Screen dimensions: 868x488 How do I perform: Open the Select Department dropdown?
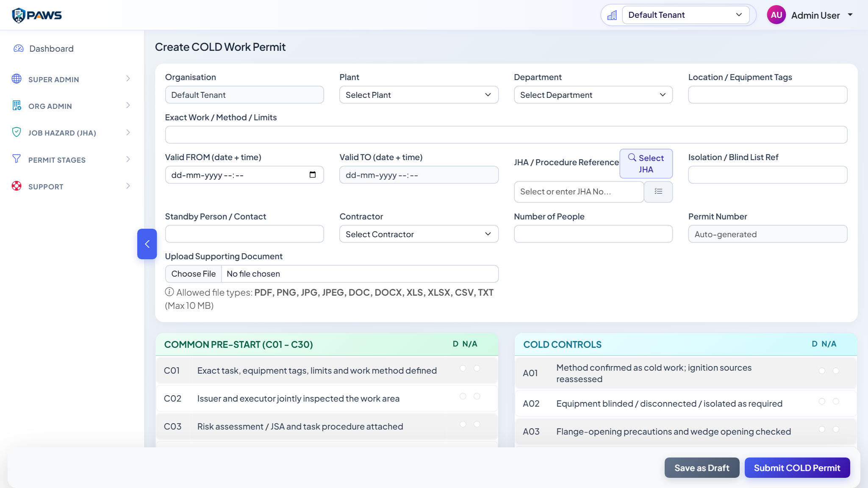[593, 95]
